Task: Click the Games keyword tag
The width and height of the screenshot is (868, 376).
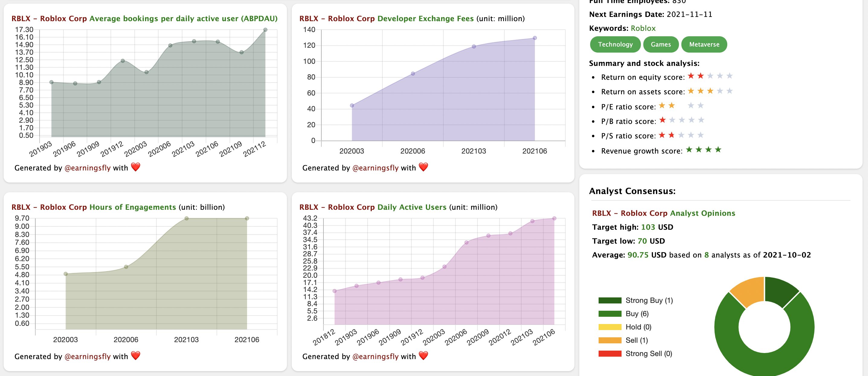Action: [661, 44]
